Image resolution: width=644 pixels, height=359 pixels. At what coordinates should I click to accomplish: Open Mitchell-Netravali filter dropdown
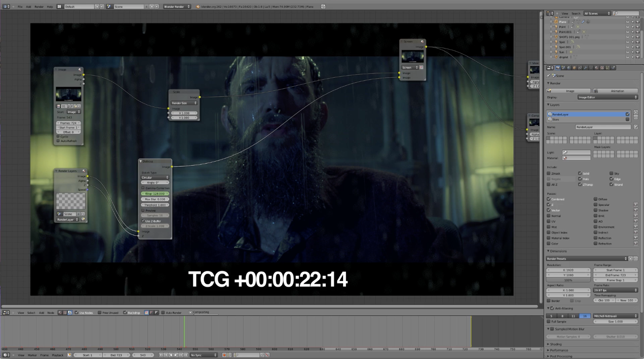coord(615,316)
